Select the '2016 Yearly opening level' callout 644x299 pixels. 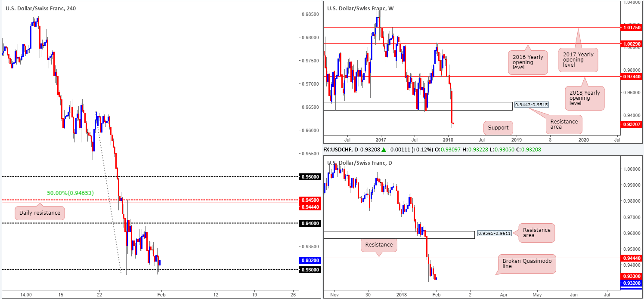pos(527,62)
